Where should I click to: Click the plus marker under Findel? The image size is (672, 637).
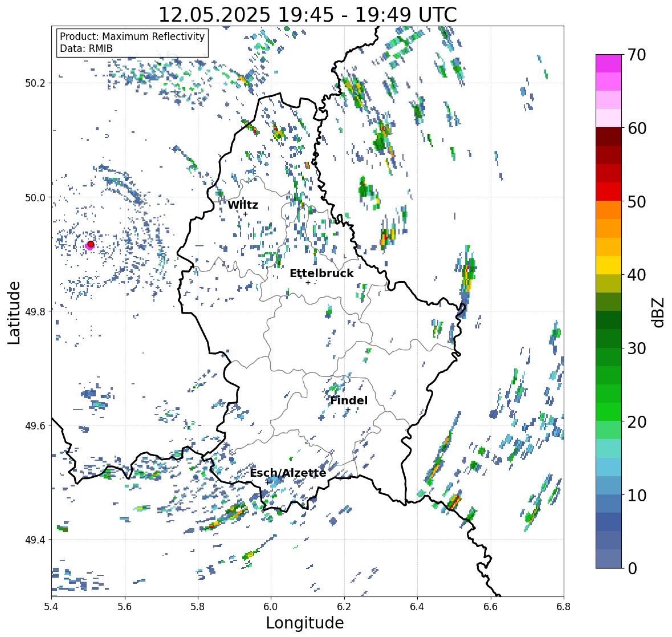pos(348,410)
